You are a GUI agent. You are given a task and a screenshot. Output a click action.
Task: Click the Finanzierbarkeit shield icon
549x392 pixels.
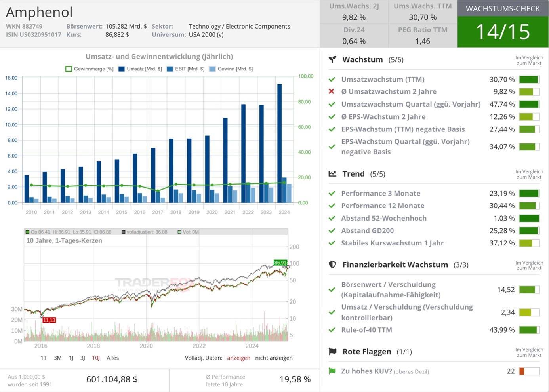(332, 265)
